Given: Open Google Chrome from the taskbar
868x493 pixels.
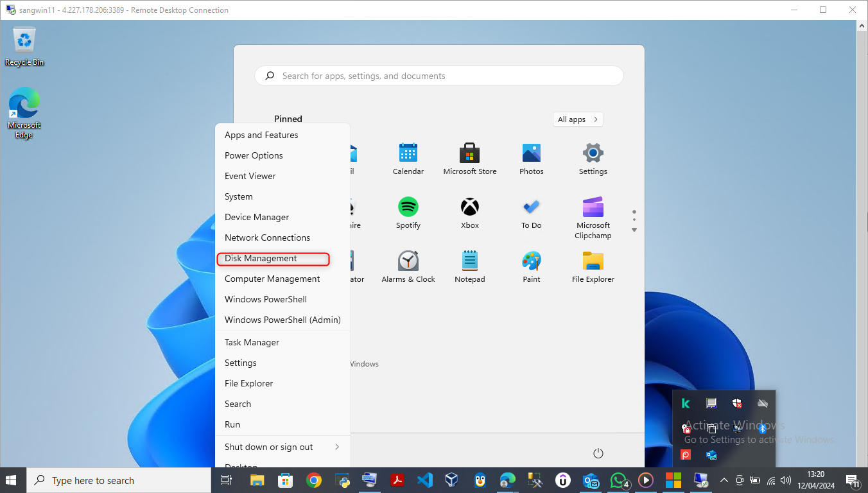Looking at the screenshot, I should pos(314,480).
